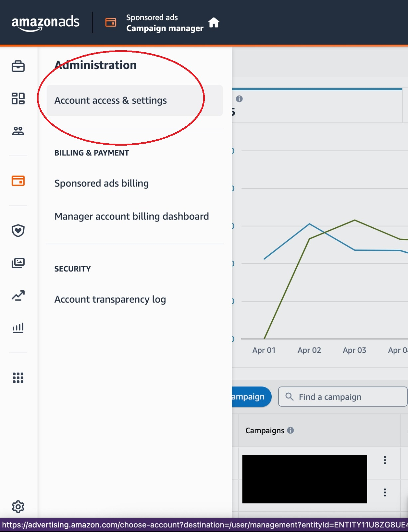This screenshot has height=532, width=408.
Task: Open Sponsored ads billing
Action: click(101, 184)
